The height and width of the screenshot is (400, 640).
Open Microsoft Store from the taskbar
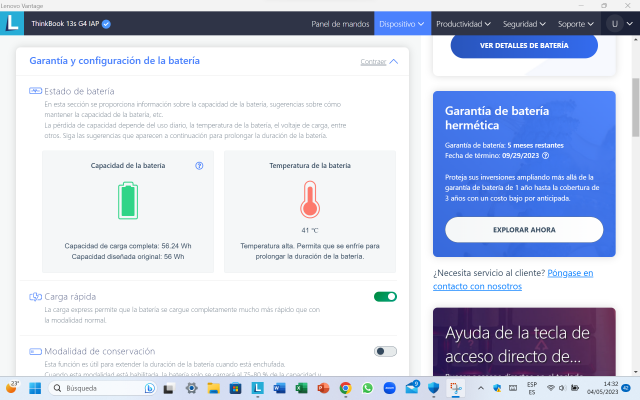(236, 388)
